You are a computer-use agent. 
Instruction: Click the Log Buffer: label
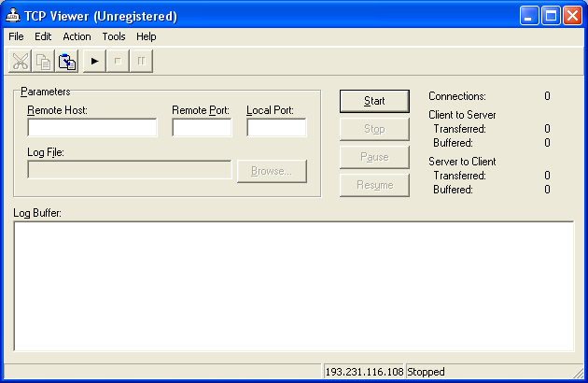[x=37, y=213]
